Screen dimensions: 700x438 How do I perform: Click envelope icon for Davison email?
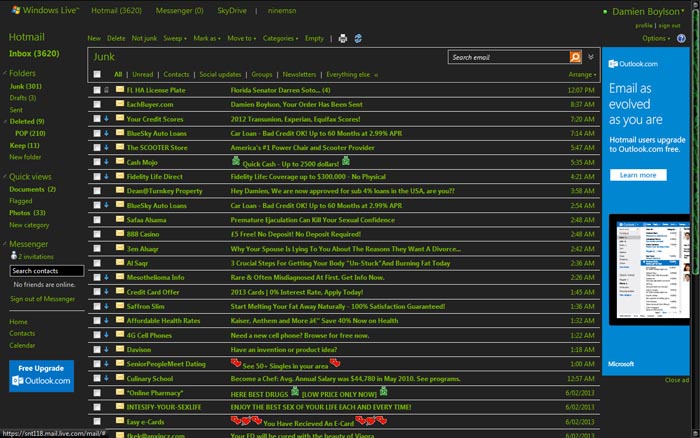click(120, 349)
